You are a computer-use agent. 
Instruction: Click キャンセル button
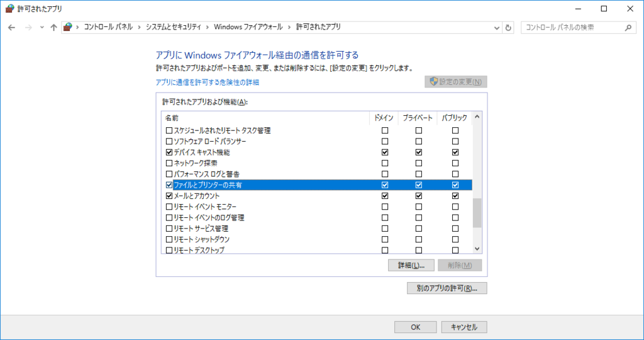pos(464,327)
